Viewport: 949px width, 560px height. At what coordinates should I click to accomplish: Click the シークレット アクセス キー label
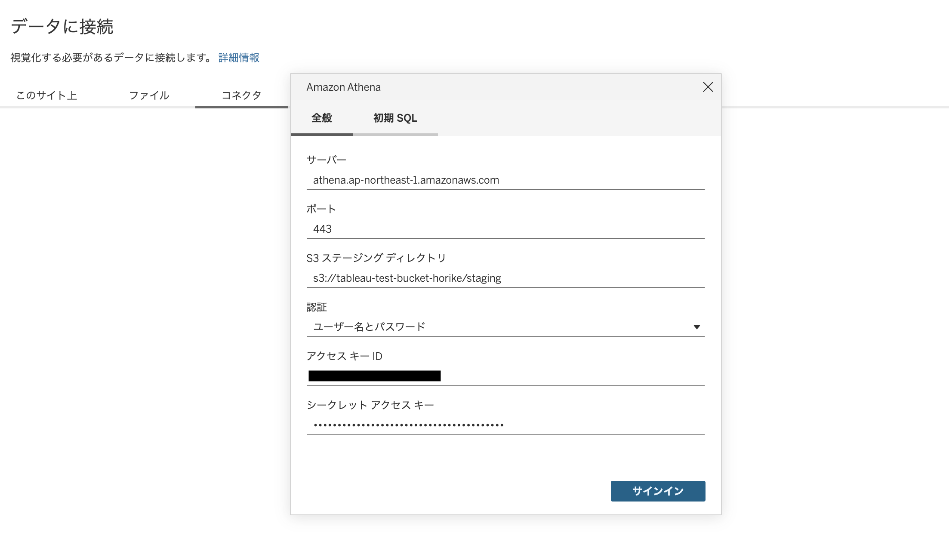[370, 405]
